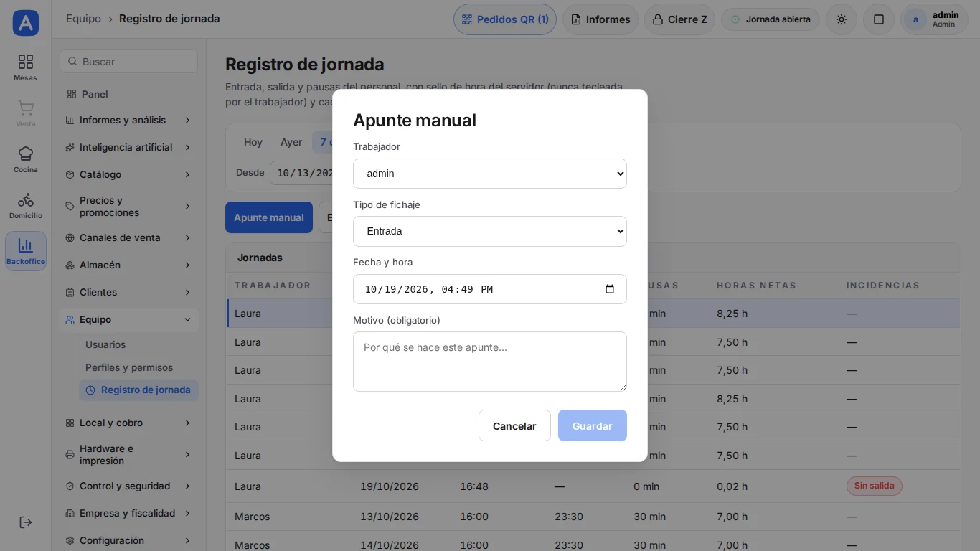
Task: Click the Cierre Z lock button
Action: click(x=679, y=19)
